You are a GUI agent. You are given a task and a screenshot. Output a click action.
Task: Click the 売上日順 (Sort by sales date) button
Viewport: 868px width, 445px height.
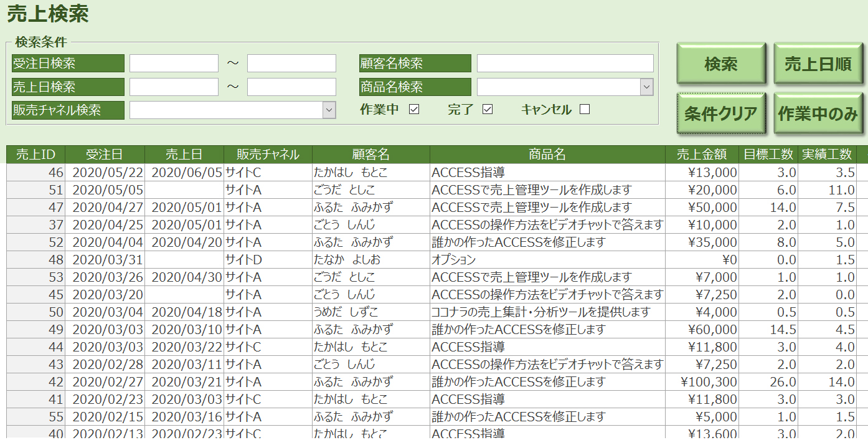point(818,63)
